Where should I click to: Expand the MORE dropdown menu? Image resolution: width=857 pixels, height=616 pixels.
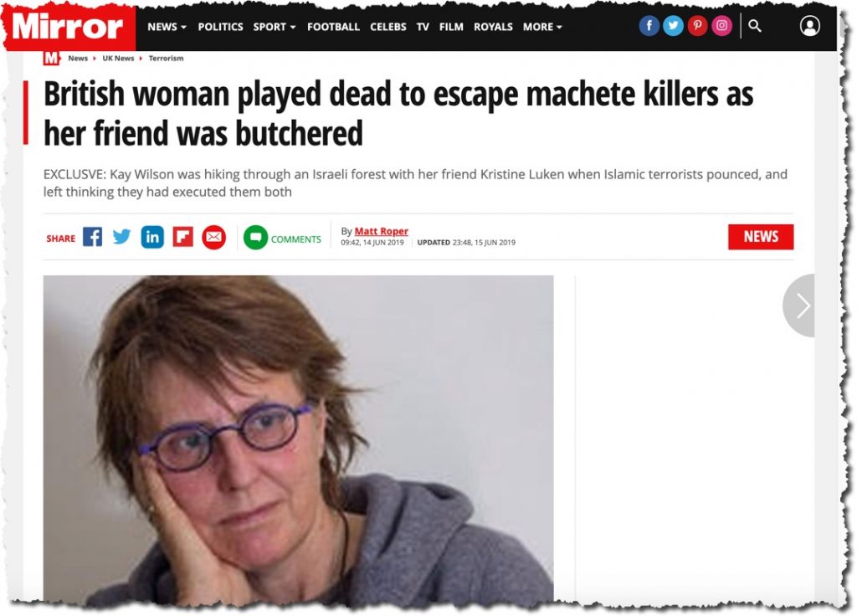click(x=542, y=27)
